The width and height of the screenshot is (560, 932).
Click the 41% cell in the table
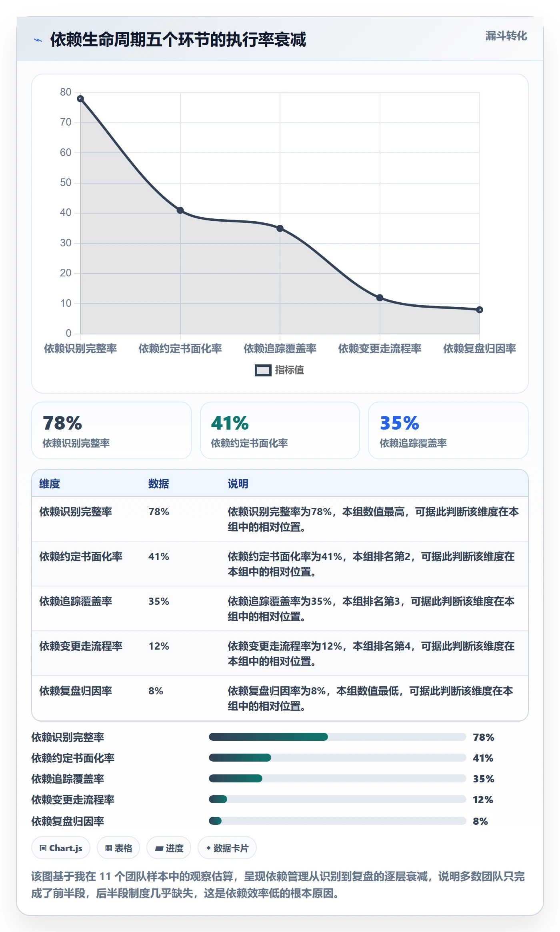pyautogui.click(x=159, y=556)
